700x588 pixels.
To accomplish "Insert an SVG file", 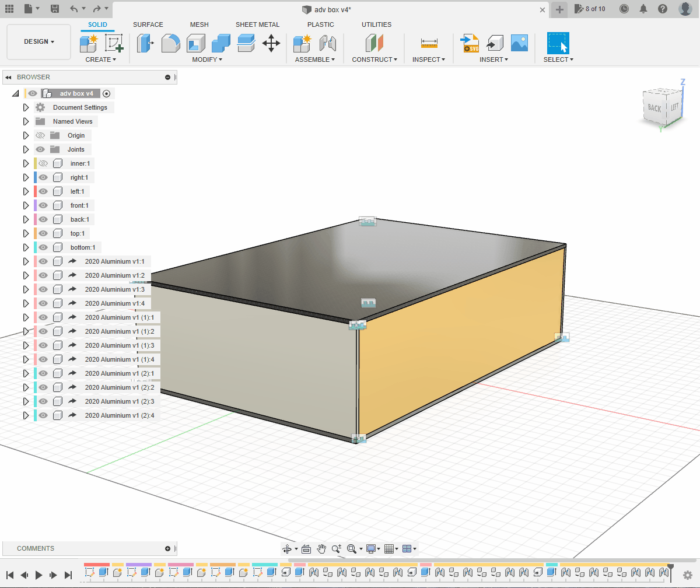I will coord(470,43).
